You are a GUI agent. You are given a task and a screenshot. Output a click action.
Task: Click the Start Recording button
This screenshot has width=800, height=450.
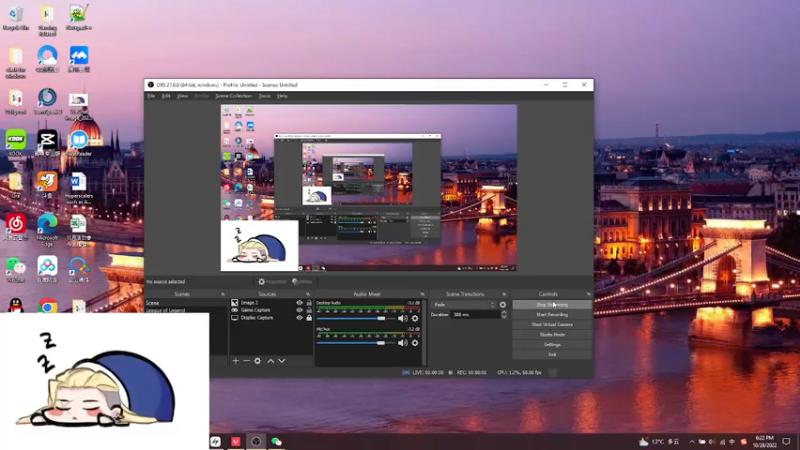pos(551,314)
